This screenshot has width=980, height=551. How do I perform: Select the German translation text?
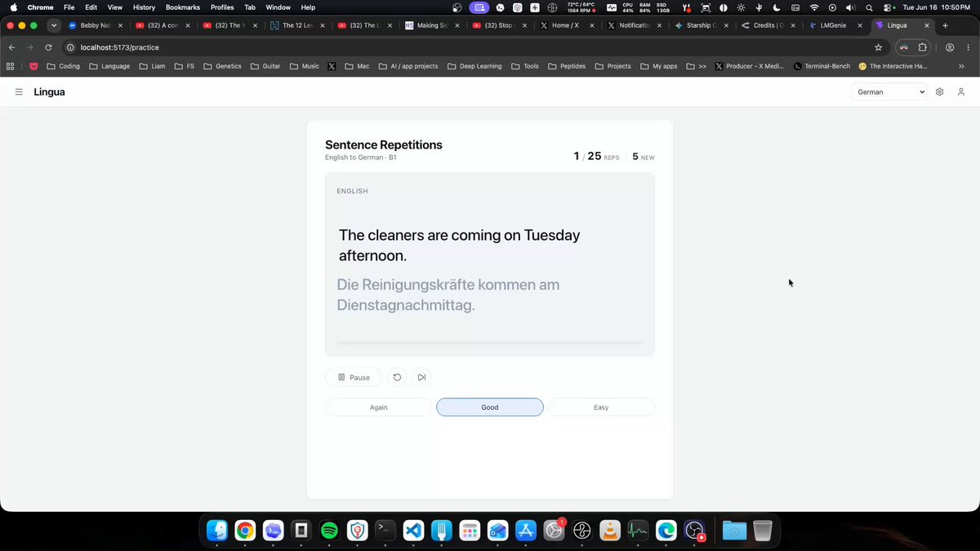448,295
